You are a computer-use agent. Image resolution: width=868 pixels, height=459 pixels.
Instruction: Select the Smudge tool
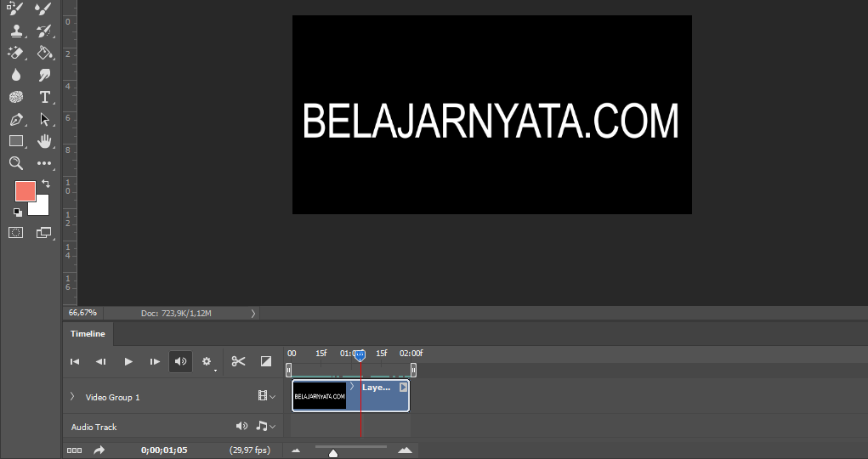tap(44, 75)
